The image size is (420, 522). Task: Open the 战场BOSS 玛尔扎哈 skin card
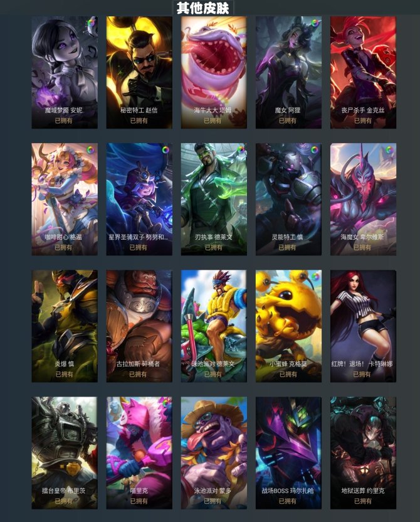pos(288,453)
